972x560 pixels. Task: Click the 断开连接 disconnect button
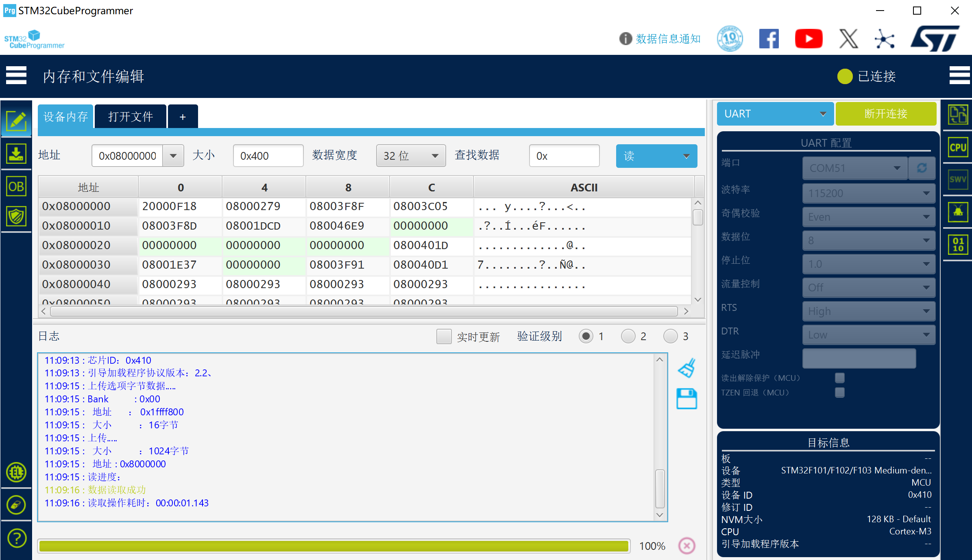pyautogui.click(x=886, y=114)
